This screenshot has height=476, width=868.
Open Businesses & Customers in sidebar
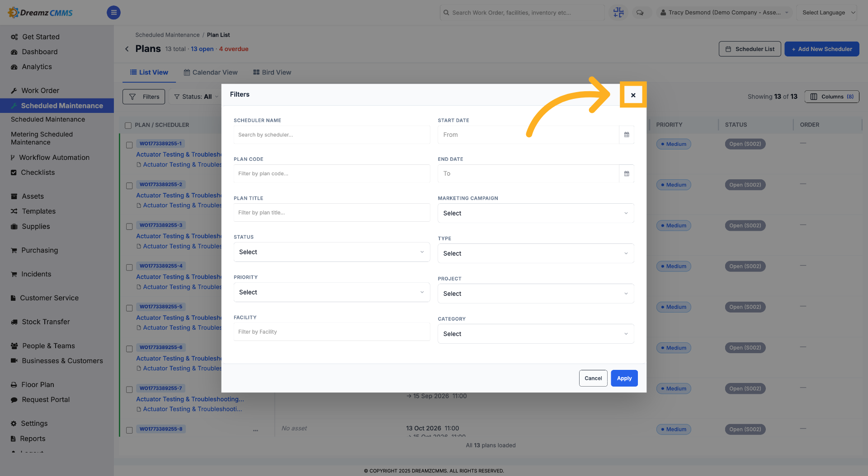[62, 360]
